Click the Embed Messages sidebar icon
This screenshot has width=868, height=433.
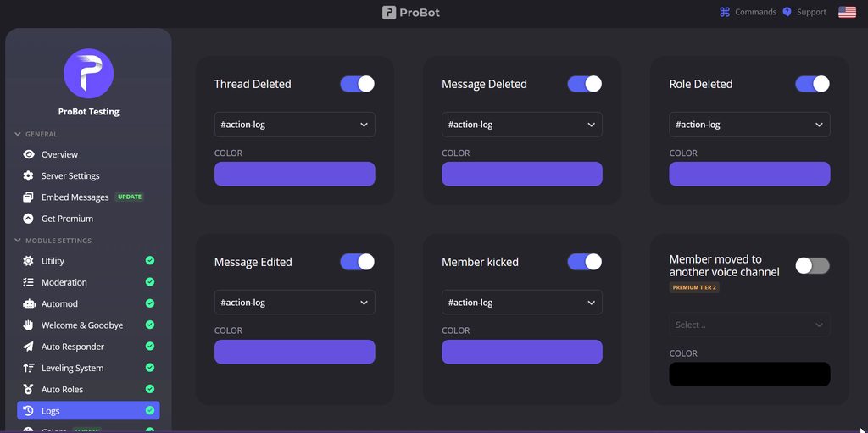pyautogui.click(x=28, y=197)
